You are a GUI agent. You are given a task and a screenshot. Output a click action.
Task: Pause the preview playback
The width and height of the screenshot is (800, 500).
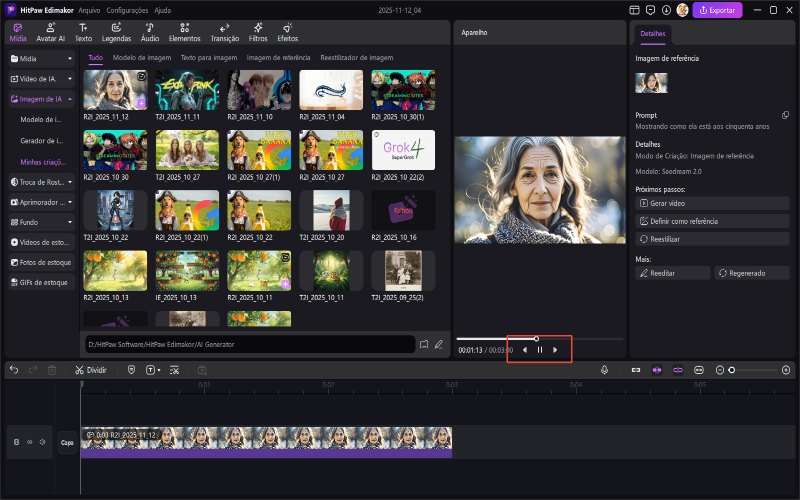540,349
